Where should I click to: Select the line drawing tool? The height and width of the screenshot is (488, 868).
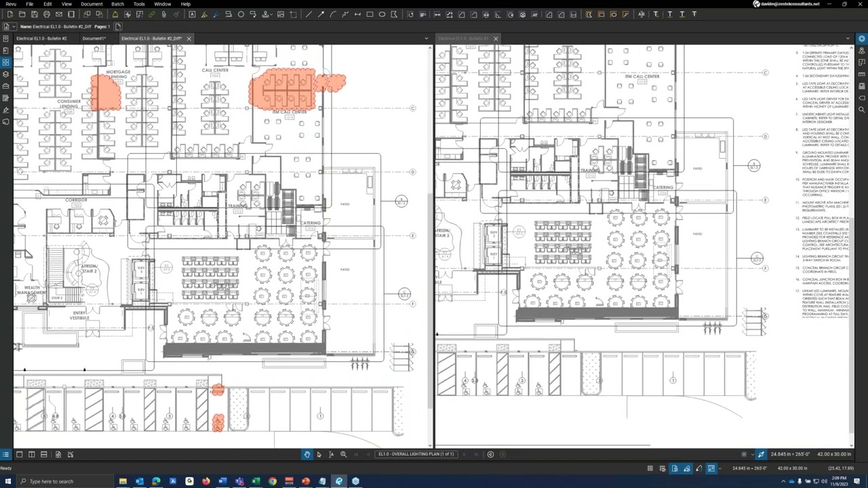point(309,14)
